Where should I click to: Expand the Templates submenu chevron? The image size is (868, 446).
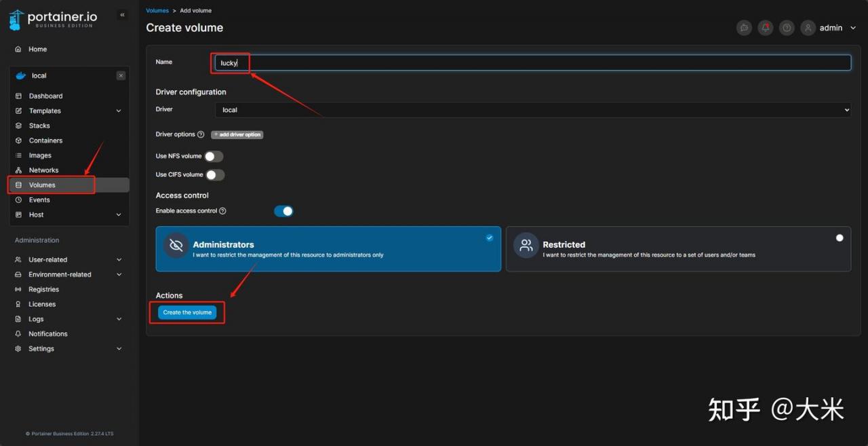(119, 111)
